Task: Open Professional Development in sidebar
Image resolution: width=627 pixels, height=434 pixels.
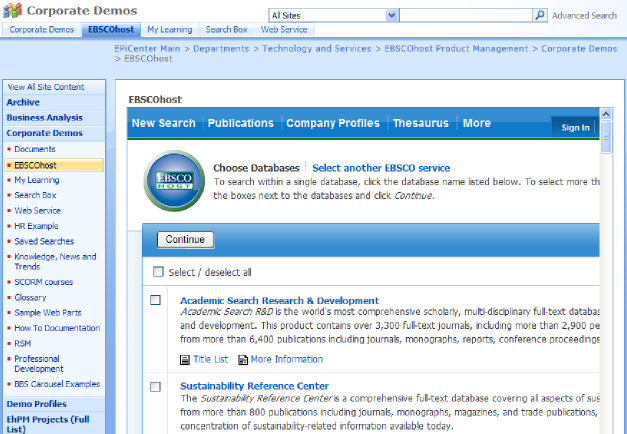Action: [39, 364]
